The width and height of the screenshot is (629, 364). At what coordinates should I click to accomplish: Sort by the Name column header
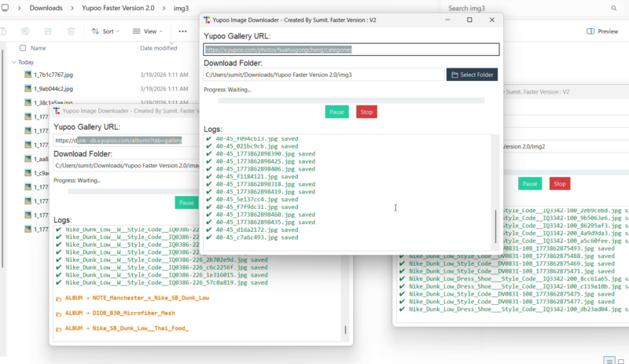pos(39,48)
